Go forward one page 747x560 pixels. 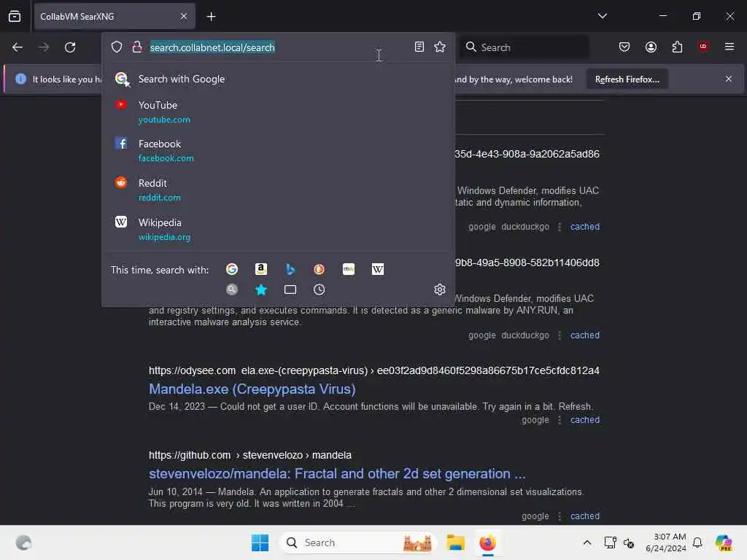[x=43, y=47]
